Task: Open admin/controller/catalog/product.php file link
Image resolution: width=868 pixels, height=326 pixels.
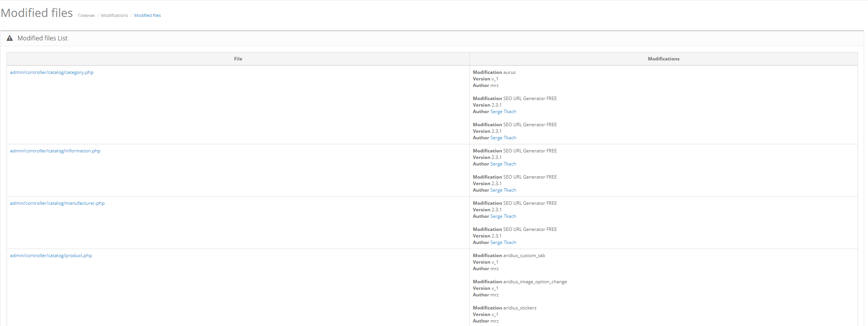Action: pyautogui.click(x=51, y=256)
